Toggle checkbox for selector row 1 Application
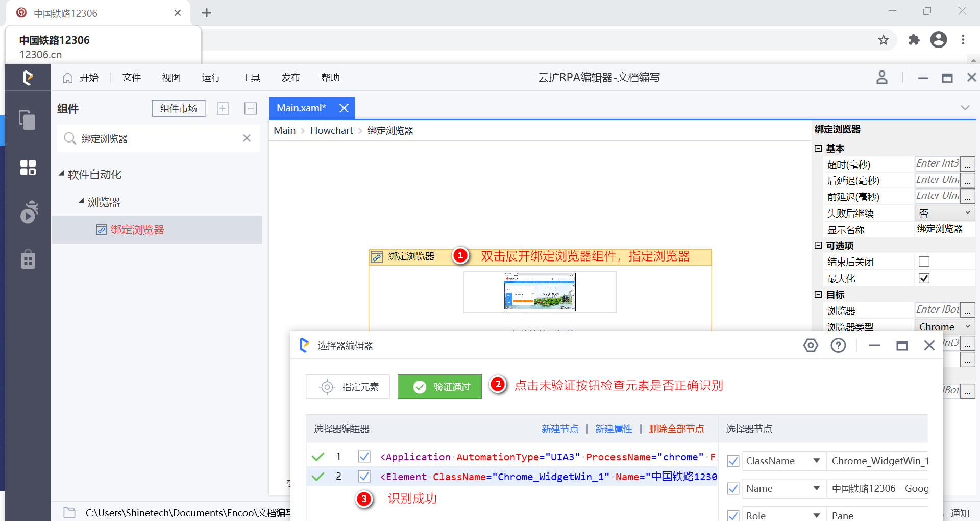Viewport: 980px width, 521px height. [364, 456]
